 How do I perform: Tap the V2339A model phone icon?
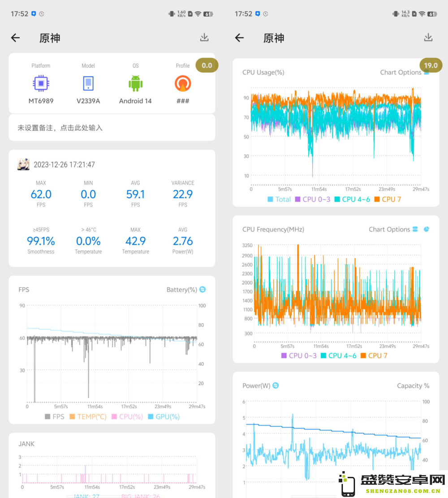88,83
